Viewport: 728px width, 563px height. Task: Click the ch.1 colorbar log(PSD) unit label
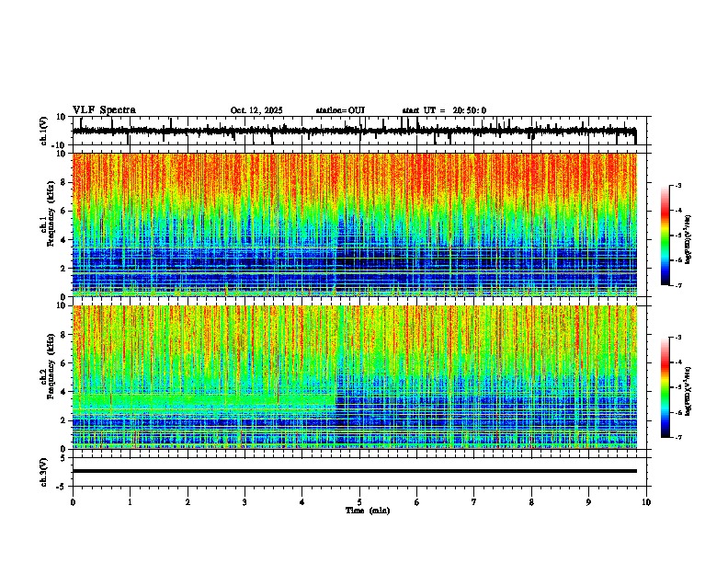click(x=688, y=240)
